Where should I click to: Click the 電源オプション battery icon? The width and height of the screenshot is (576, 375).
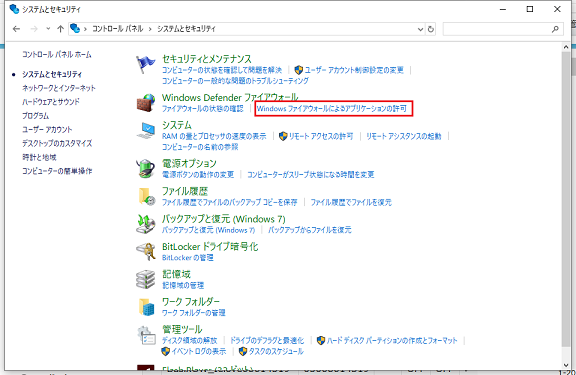(x=145, y=169)
